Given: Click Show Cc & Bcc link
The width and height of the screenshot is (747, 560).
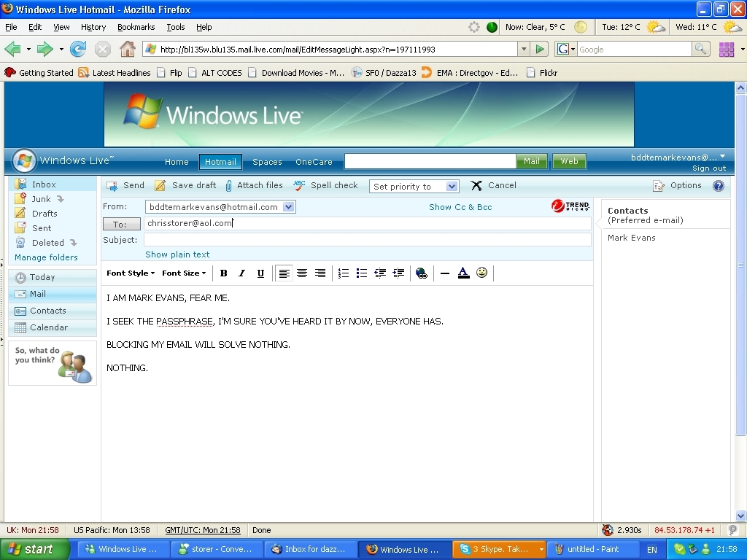Looking at the screenshot, I should coord(460,207).
